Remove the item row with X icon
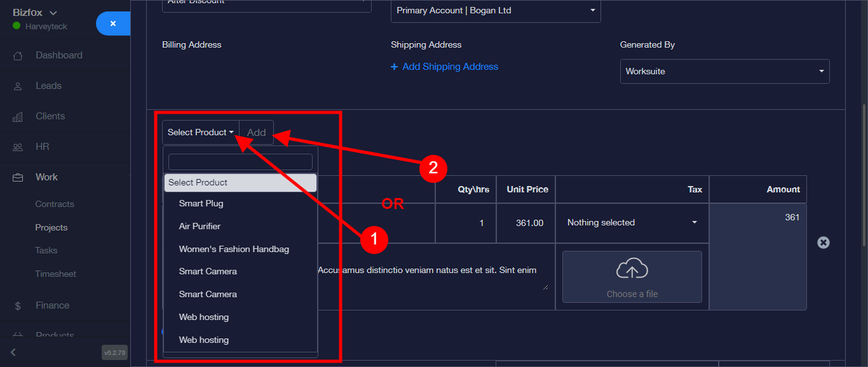 point(823,243)
